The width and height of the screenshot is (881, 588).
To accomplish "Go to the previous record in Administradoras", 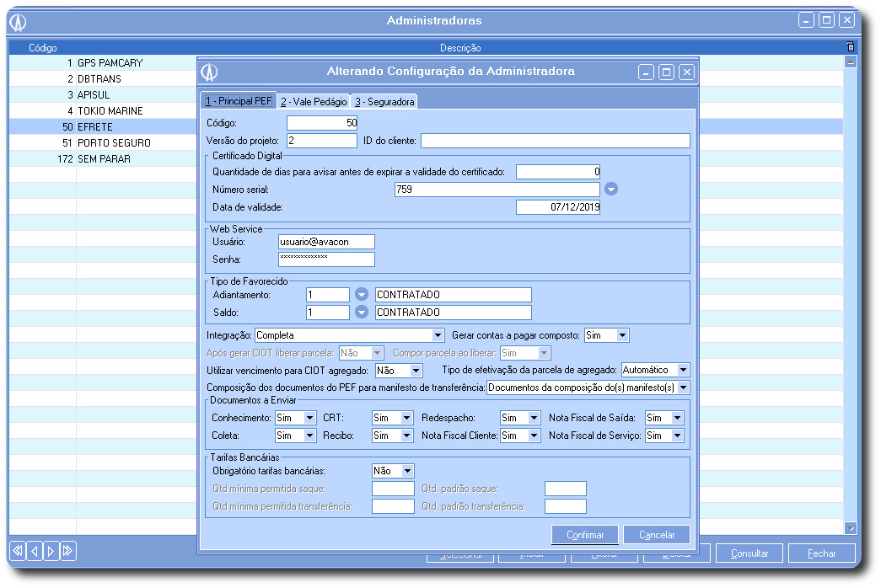I will click(x=35, y=551).
